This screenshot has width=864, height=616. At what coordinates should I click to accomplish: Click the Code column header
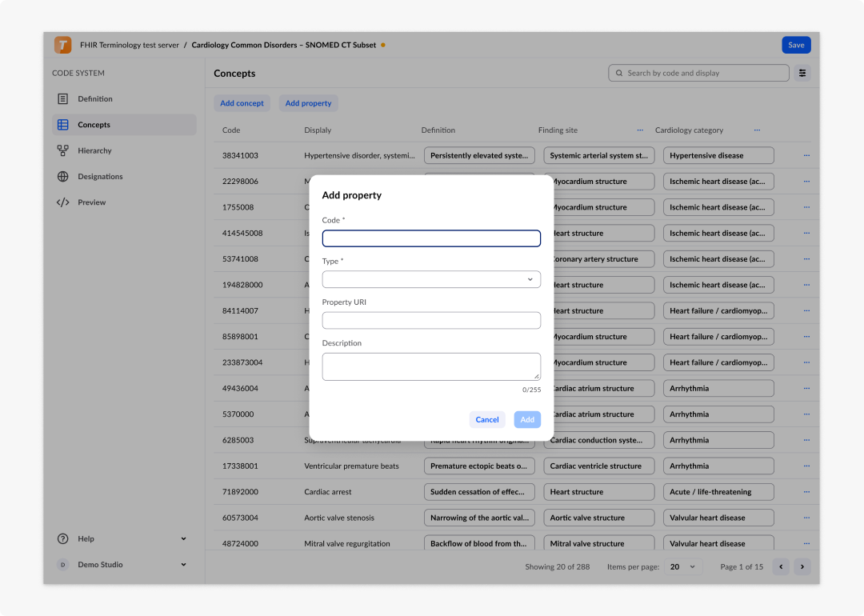(231, 130)
